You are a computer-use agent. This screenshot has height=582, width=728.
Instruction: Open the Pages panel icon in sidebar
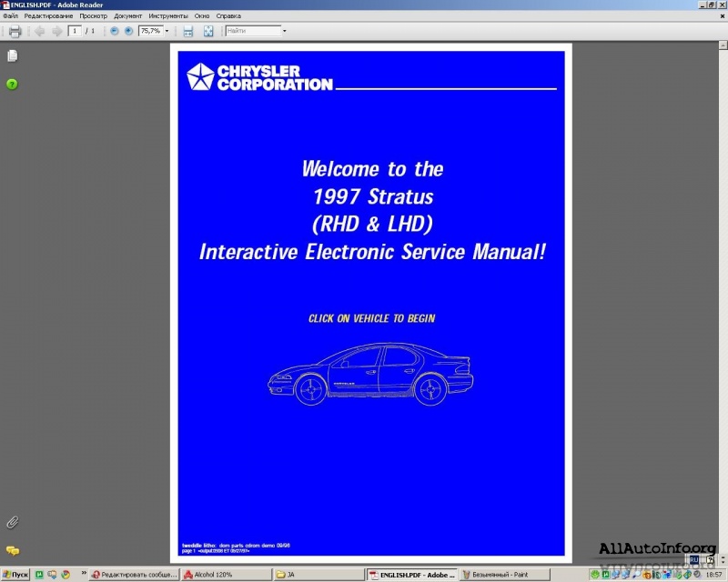coord(12,55)
